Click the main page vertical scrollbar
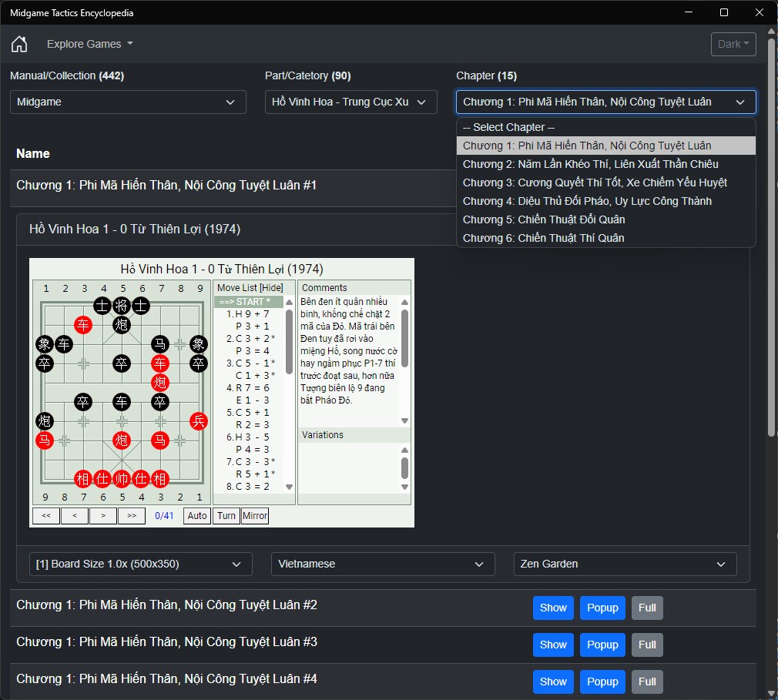The image size is (778, 700). [771, 238]
